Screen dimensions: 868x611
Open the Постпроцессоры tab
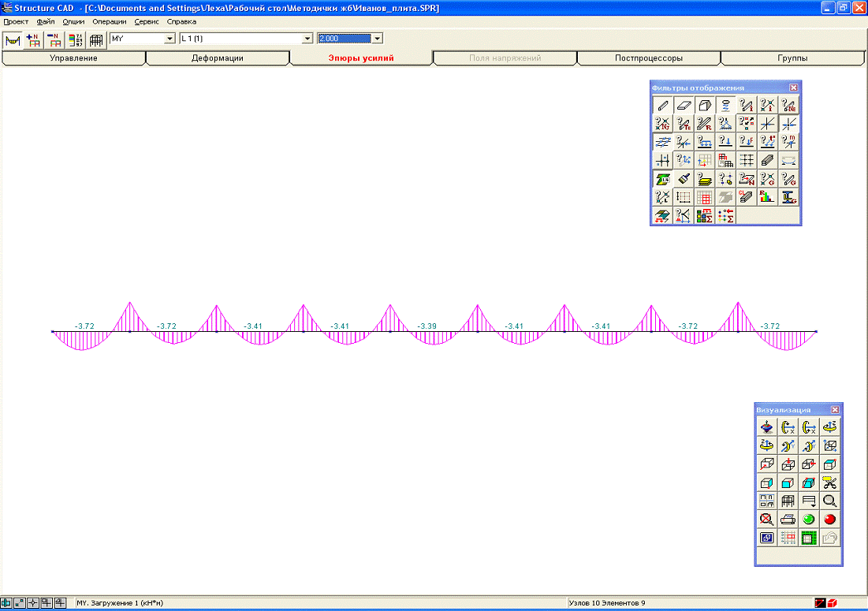[648, 58]
